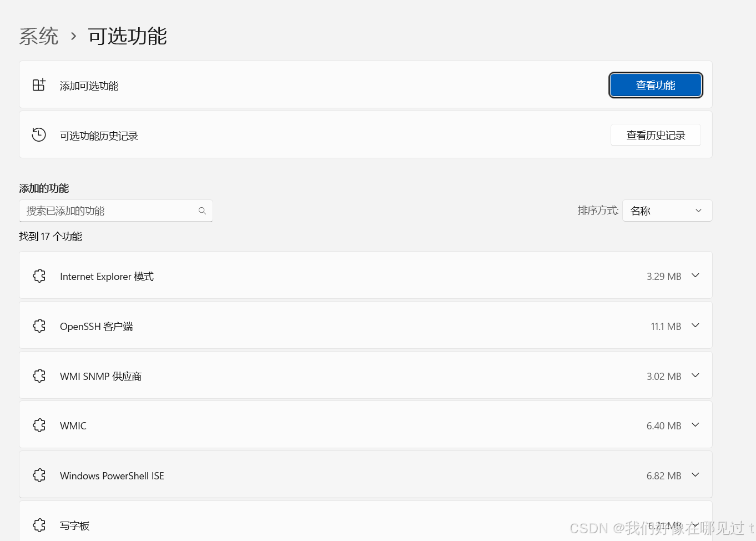
Task: Click the 写字板 feature icon
Action: pos(39,525)
